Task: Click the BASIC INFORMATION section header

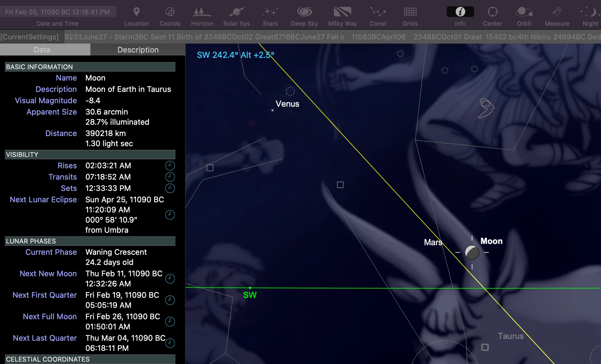Action: 90,67
